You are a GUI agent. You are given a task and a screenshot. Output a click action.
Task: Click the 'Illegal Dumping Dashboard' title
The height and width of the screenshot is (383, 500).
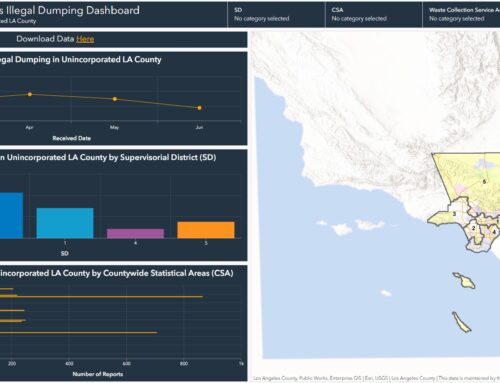pos(70,10)
